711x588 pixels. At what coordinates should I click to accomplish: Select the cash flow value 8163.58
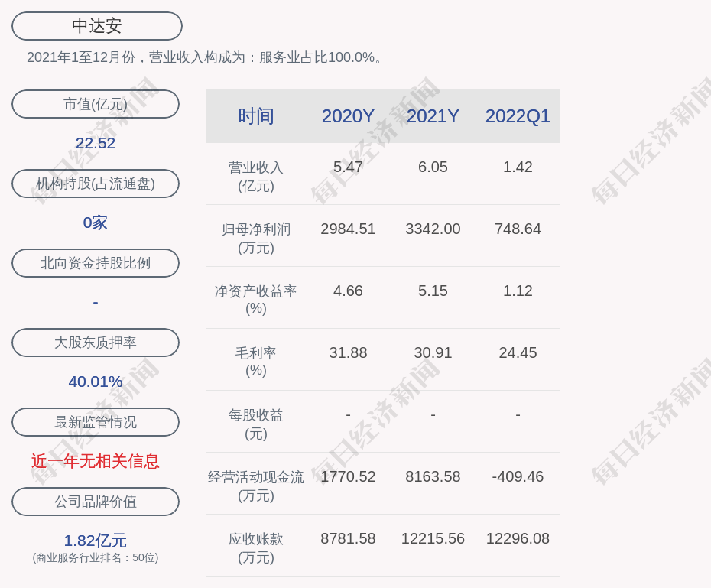pos(433,476)
